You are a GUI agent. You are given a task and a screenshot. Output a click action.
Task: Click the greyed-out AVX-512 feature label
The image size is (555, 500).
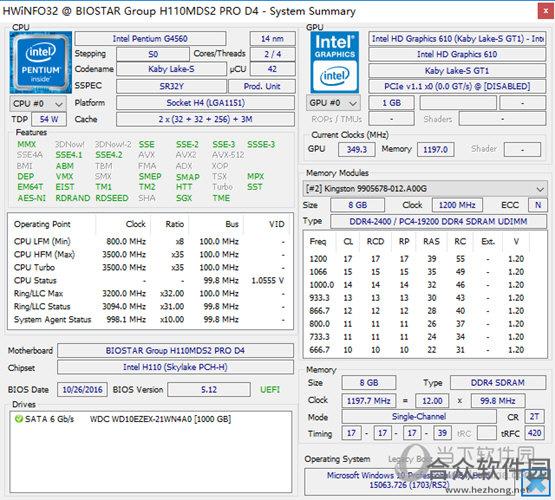[228, 155]
